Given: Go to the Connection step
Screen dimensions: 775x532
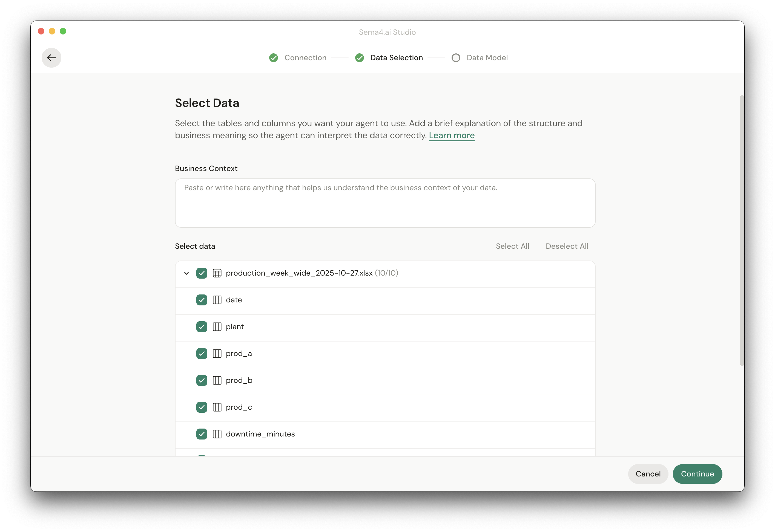Looking at the screenshot, I should pos(305,57).
